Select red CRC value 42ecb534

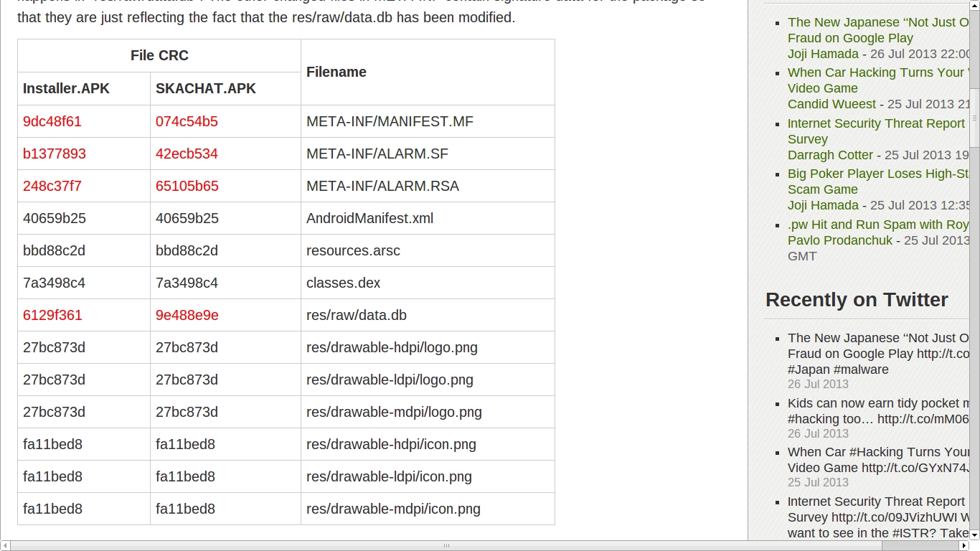click(187, 154)
